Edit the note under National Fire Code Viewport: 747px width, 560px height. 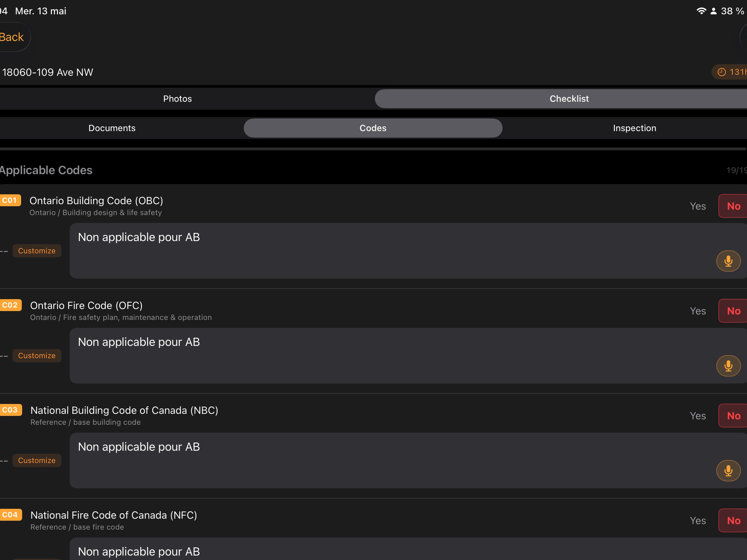[x=408, y=549]
